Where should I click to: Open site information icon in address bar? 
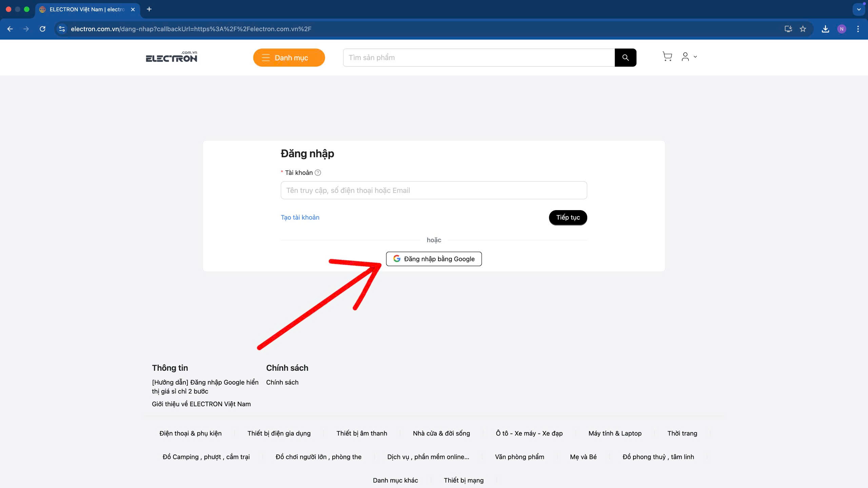62,29
